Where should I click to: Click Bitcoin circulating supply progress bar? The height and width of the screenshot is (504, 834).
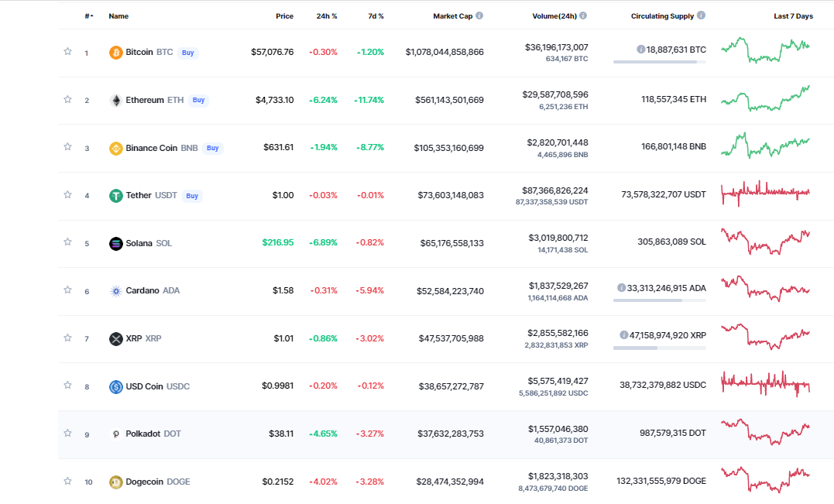(660, 62)
